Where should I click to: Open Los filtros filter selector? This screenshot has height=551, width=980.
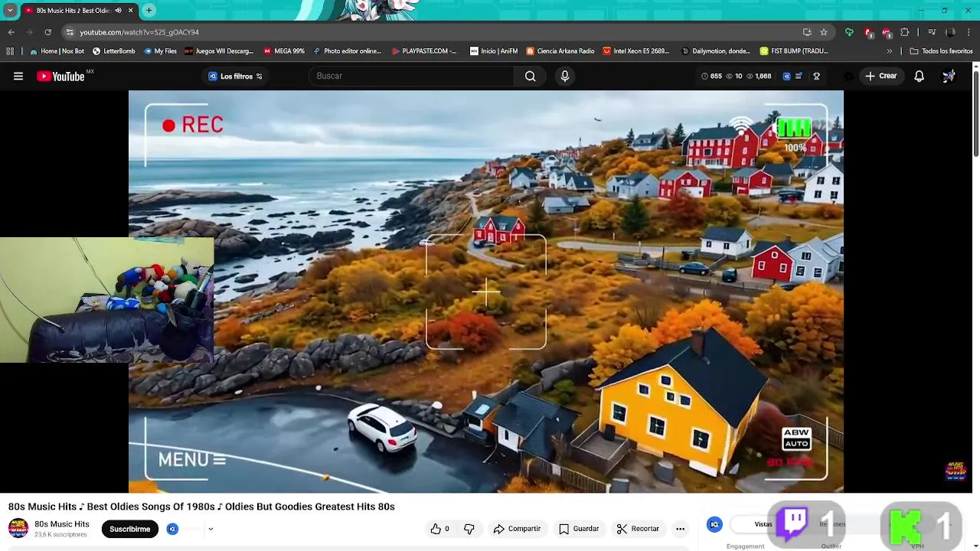point(235,76)
